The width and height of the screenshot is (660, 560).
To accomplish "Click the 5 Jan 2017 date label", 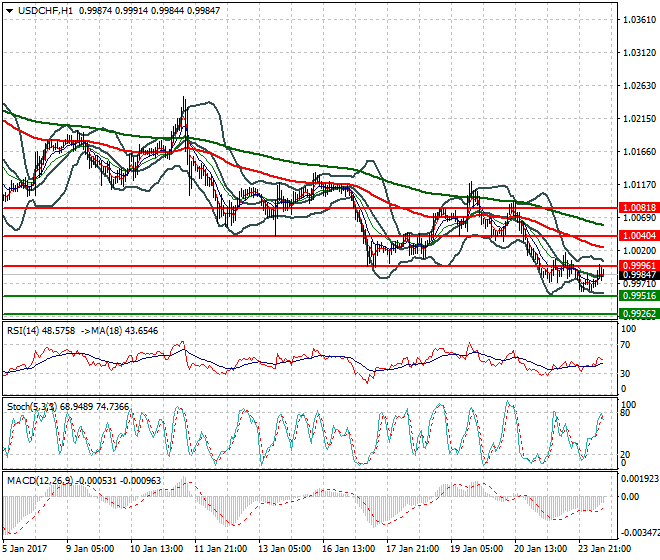I will point(25,548).
